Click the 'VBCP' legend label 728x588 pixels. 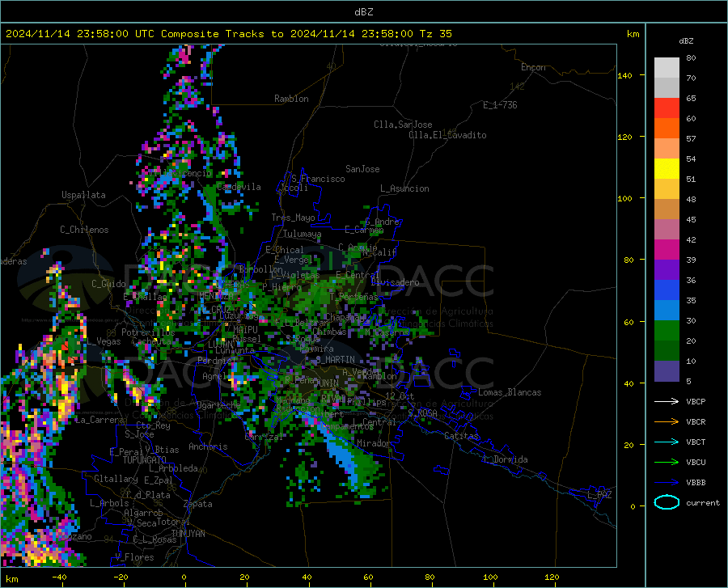[x=696, y=401]
